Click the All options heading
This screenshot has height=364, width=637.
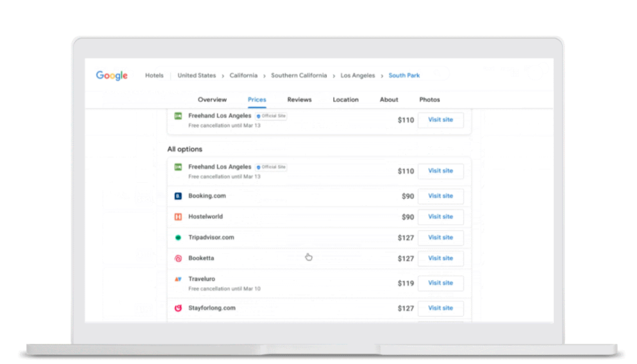(185, 149)
